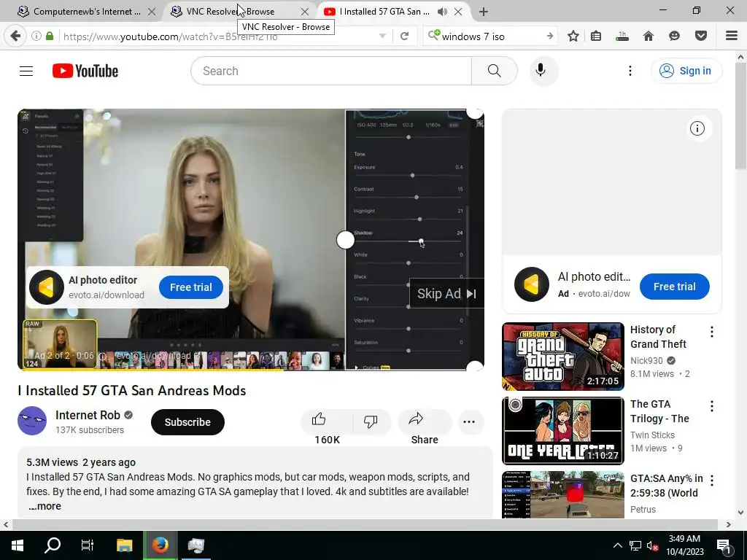Image resolution: width=747 pixels, height=560 pixels.
Task: Open options for GTA:SA Any% video
Action: (712, 481)
